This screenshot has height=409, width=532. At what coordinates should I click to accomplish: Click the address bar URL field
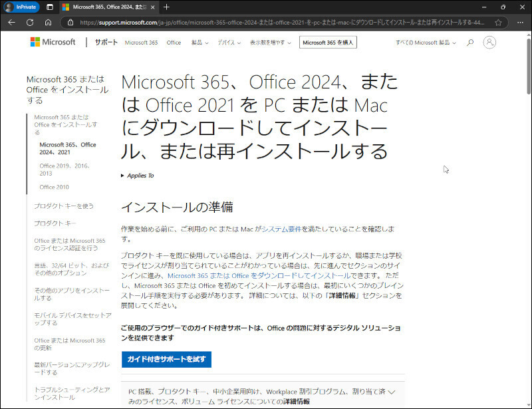pos(281,23)
